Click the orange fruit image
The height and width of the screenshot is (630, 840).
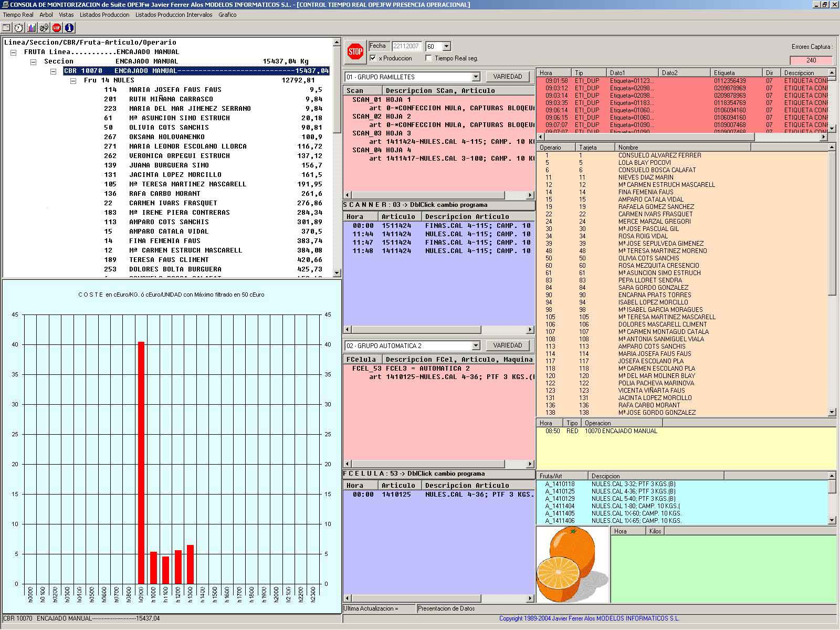(572, 564)
